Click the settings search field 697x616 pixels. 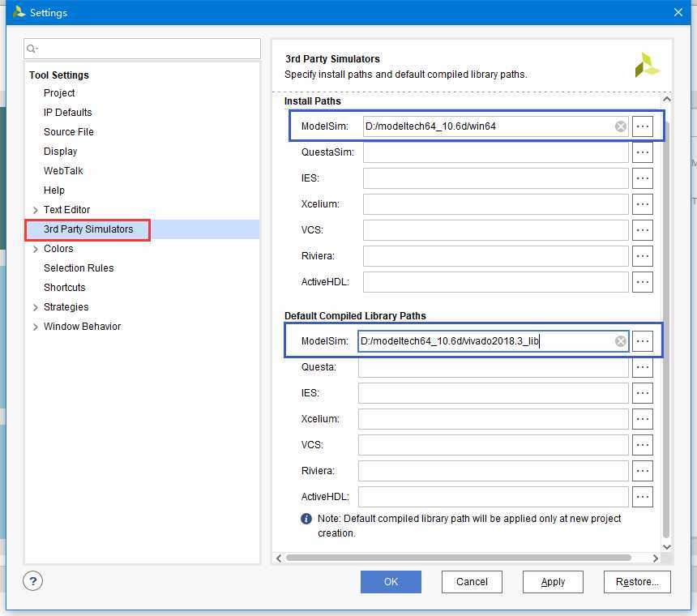pos(143,49)
